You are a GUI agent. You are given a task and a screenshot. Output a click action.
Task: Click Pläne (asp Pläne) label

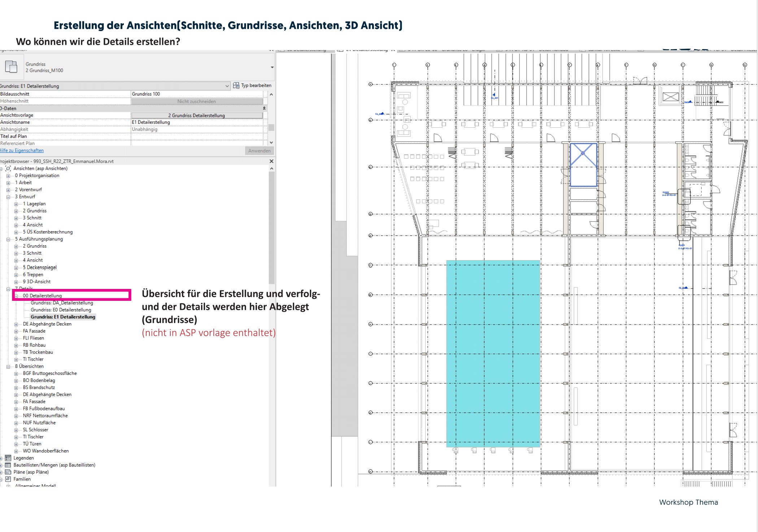point(31,472)
